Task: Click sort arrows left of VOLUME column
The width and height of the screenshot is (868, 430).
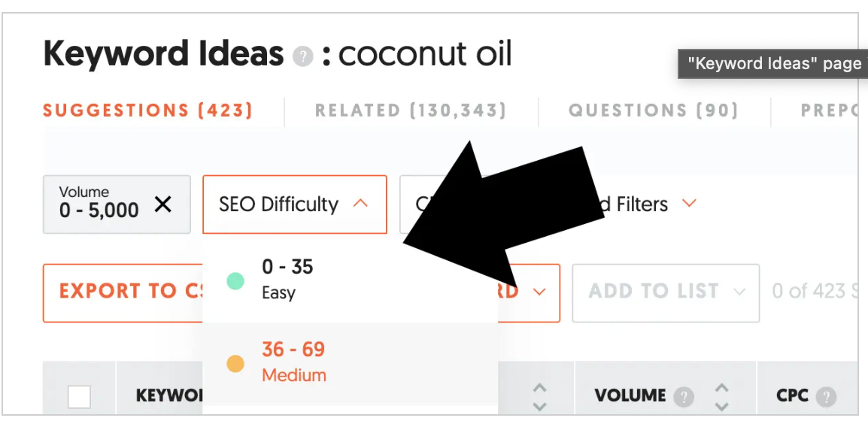Action: coord(539,397)
